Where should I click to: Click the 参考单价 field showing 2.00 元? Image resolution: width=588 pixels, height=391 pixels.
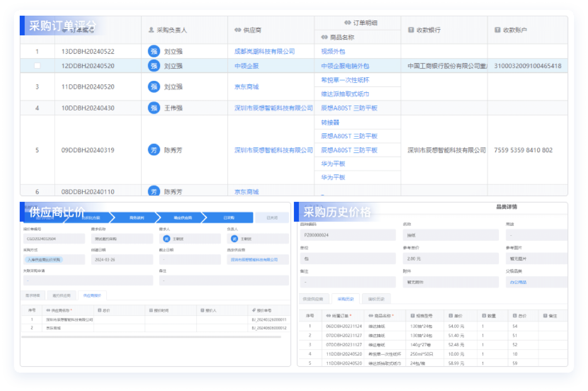click(x=451, y=259)
